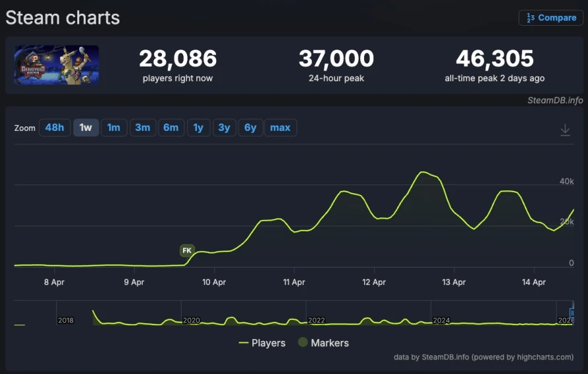Viewport: 588px width, 374px height.
Task: Switch zoom to 1m
Action: 114,128
